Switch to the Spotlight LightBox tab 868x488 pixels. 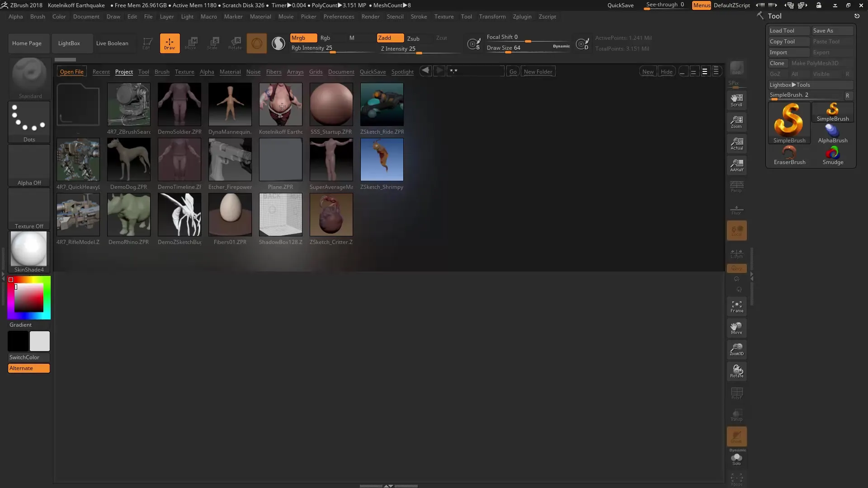click(x=402, y=72)
